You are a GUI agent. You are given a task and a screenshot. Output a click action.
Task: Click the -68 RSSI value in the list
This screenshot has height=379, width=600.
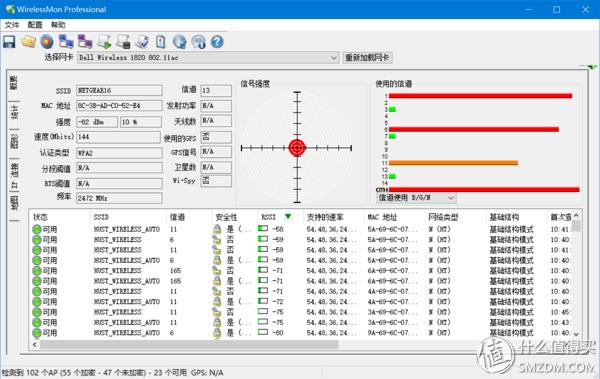pos(277,229)
